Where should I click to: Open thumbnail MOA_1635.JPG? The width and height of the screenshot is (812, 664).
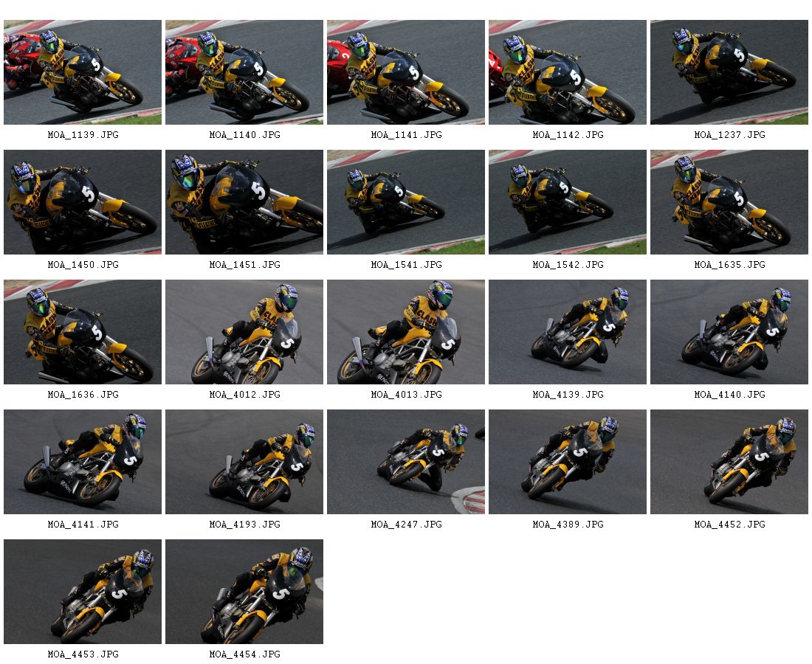[x=729, y=202]
